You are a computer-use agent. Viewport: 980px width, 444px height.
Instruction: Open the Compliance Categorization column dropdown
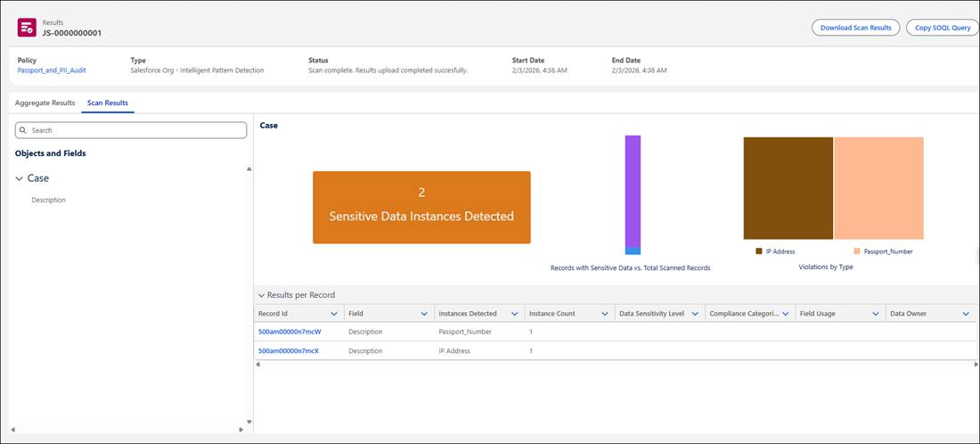(x=785, y=314)
